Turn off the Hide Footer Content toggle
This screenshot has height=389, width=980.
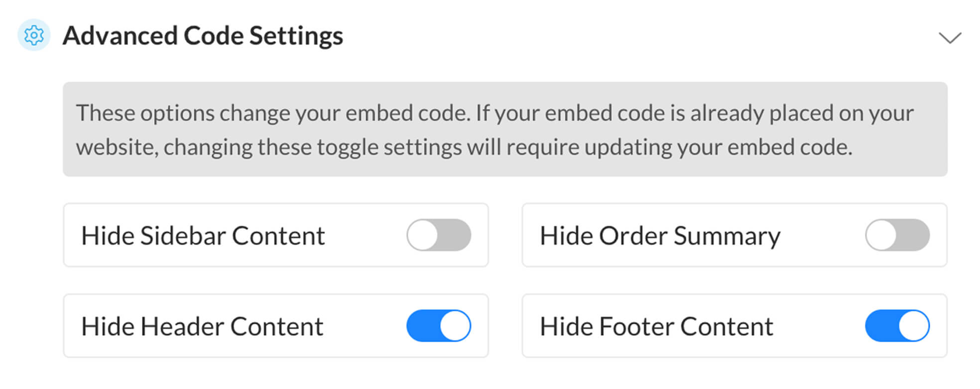click(897, 326)
